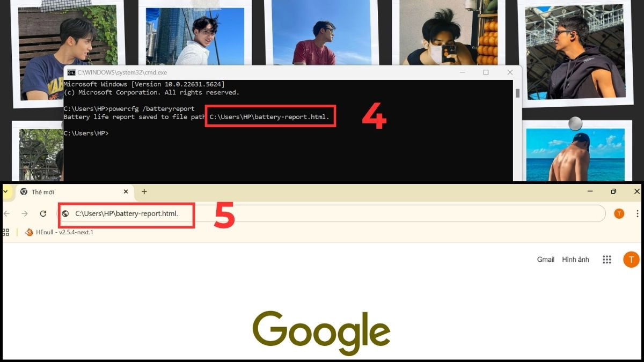Reload the page with the refresh icon
The width and height of the screenshot is (644, 362).
pos(43,213)
